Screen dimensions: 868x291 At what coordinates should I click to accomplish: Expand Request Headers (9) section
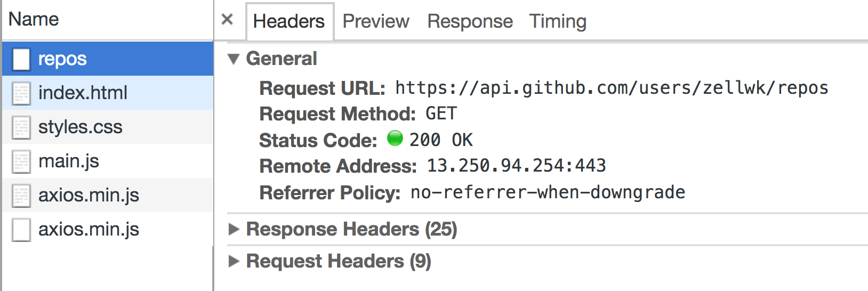(x=234, y=261)
